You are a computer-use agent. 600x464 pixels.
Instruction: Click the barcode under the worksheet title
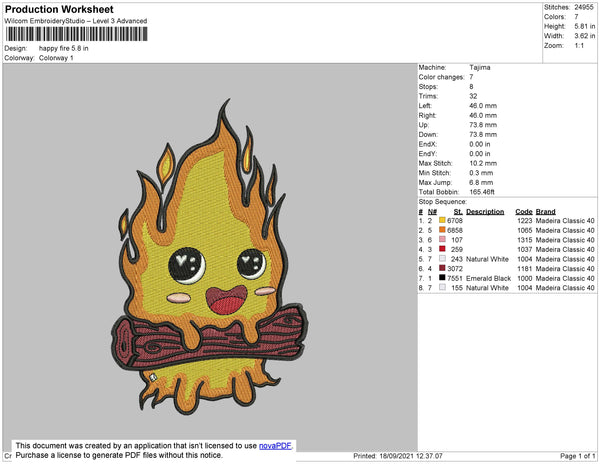point(77,34)
